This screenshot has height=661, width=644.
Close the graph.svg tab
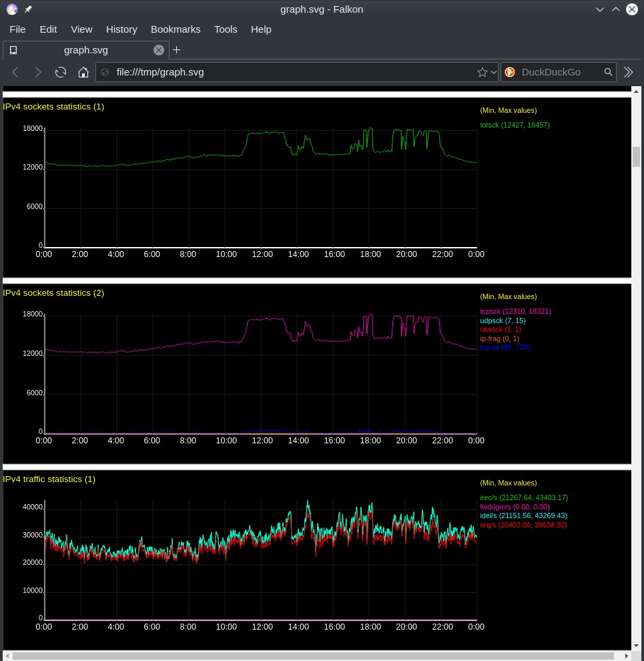coord(159,49)
